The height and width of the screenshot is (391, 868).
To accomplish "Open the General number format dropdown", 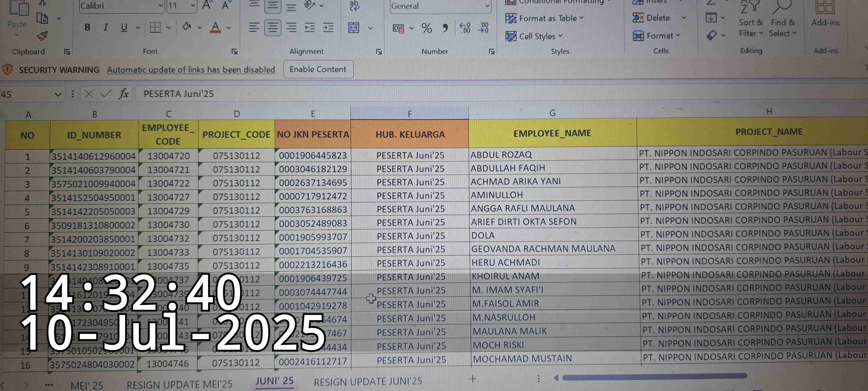I will [487, 6].
